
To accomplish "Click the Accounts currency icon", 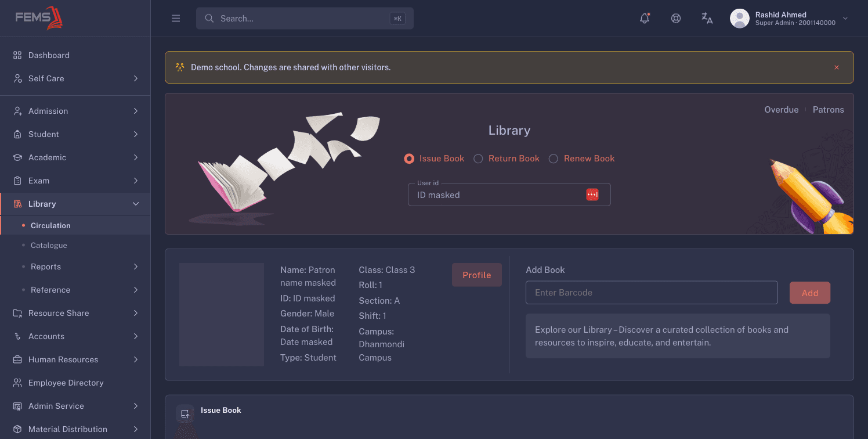I will [x=17, y=336].
